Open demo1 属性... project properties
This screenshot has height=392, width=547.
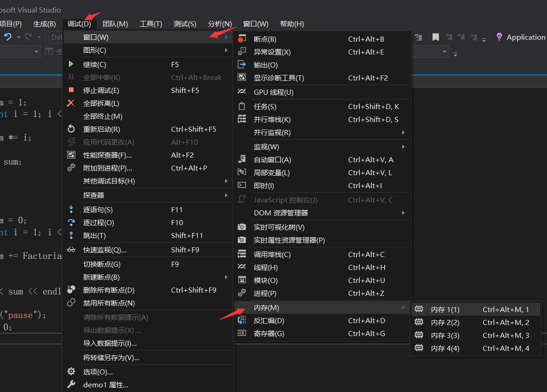point(148,385)
